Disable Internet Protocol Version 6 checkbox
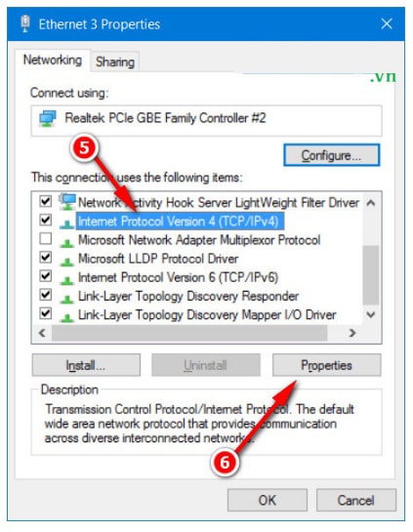Viewport: 413px width, 532px height. click(46, 276)
